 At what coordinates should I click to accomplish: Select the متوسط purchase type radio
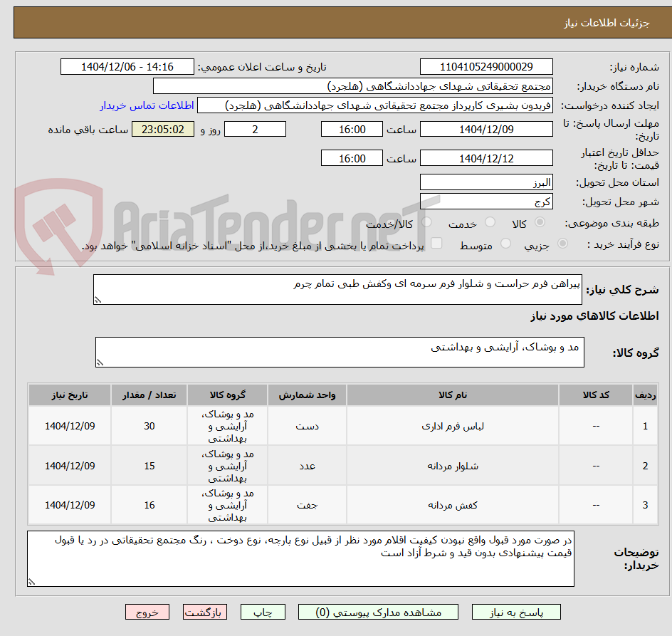[x=505, y=244]
